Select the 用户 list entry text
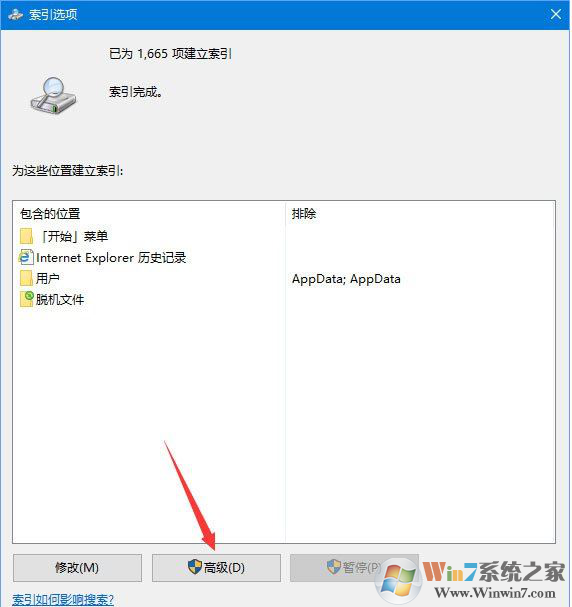 [x=48, y=278]
